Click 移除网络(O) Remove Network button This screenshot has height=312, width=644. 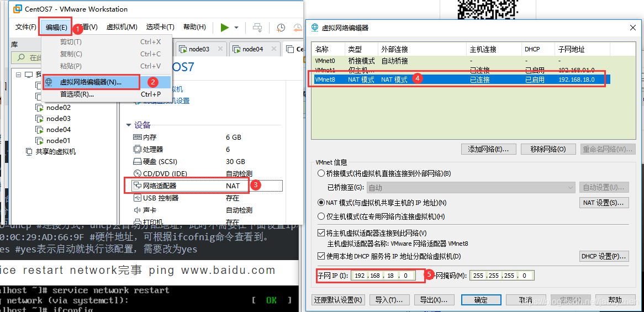pyautogui.click(x=548, y=149)
